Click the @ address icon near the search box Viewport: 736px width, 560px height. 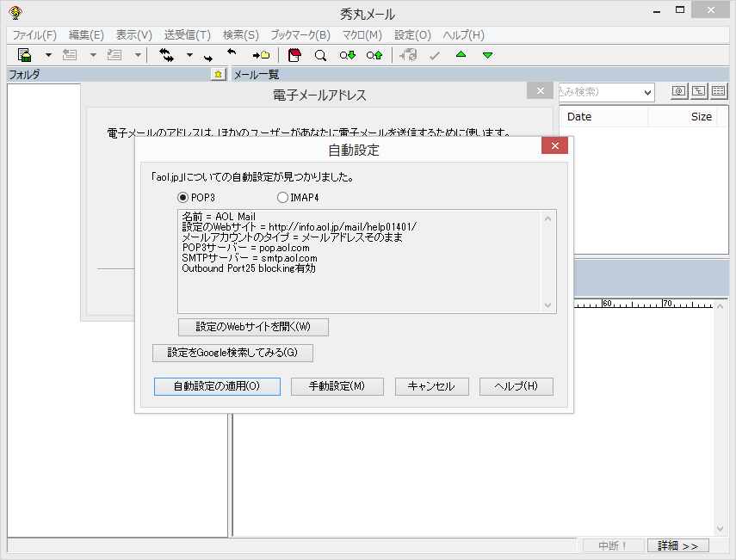coord(677,89)
